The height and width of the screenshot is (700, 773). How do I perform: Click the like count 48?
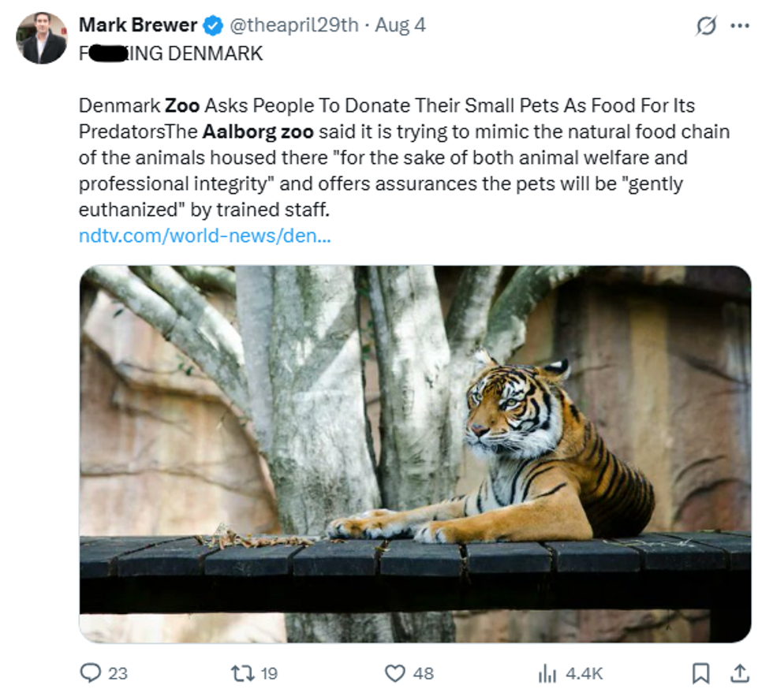[424, 673]
